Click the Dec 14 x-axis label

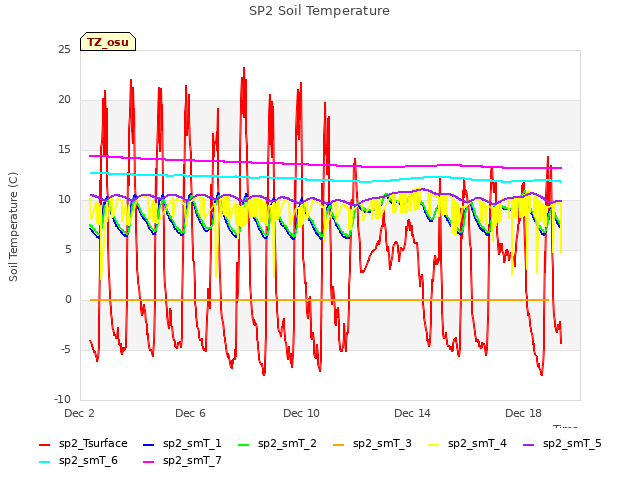pyautogui.click(x=412, y=413)
